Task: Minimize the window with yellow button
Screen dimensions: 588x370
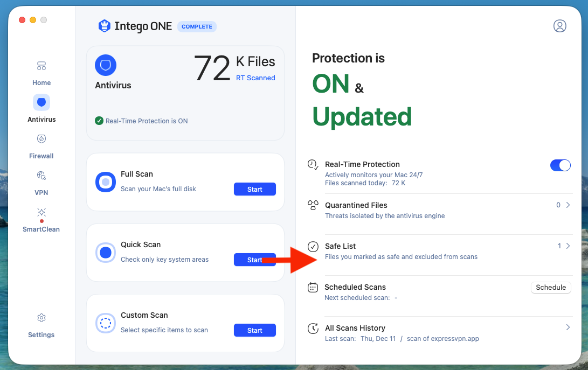Action: 33,20
